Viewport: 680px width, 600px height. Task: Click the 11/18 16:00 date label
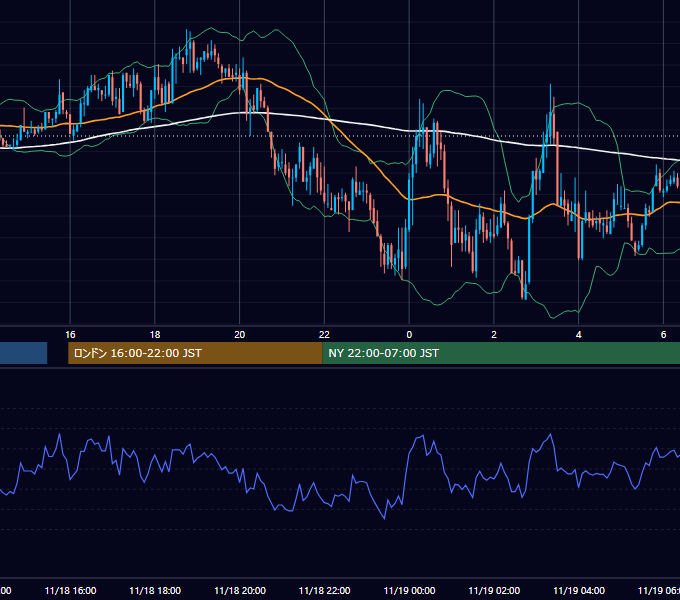pos(70,591)
